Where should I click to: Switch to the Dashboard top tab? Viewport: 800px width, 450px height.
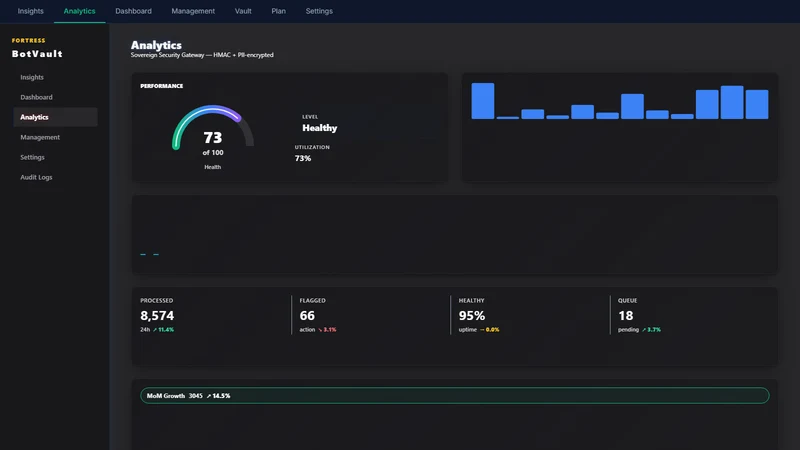pyautogui.click(x=133, y=11)
